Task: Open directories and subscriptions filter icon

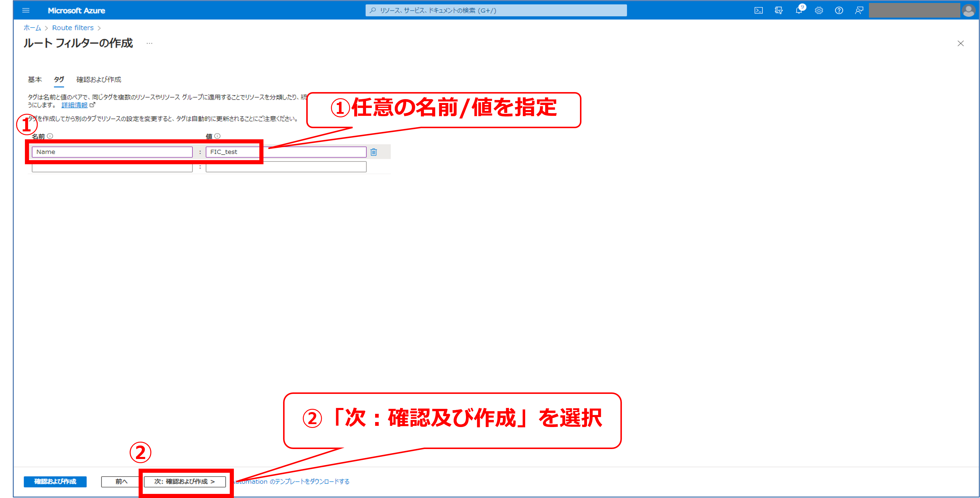Action: coord(778,10)
